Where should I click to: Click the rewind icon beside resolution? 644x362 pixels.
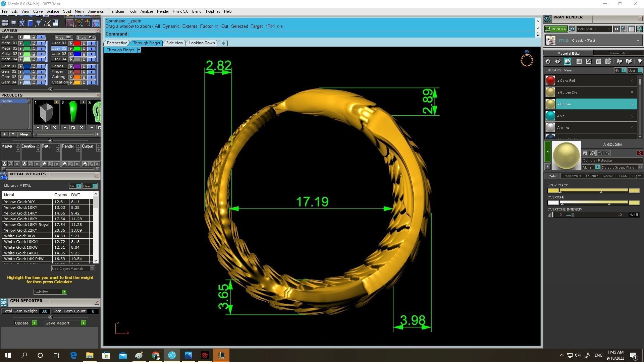pyautogui.click(x=616, y=29)
